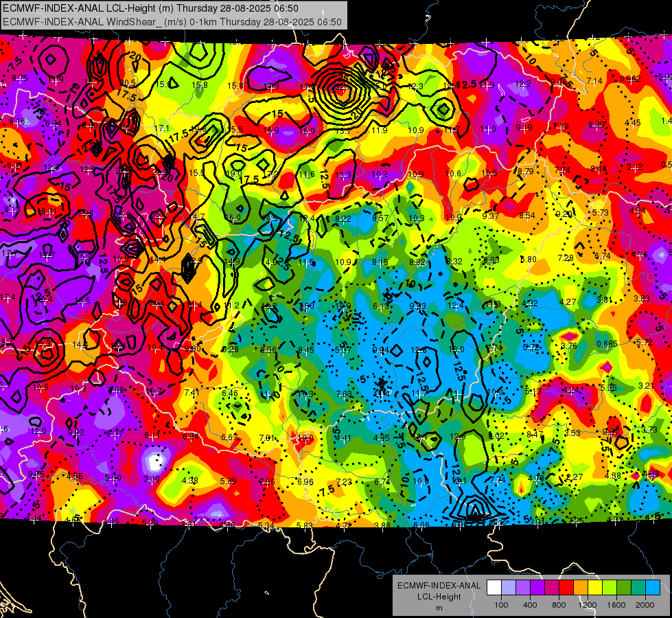Click the grid value 8.15
This screenshot has width=672, height=618.
[380, 262]
